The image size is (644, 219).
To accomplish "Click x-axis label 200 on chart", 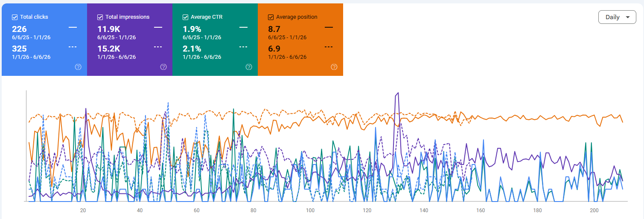I will [x=594, y=210].
